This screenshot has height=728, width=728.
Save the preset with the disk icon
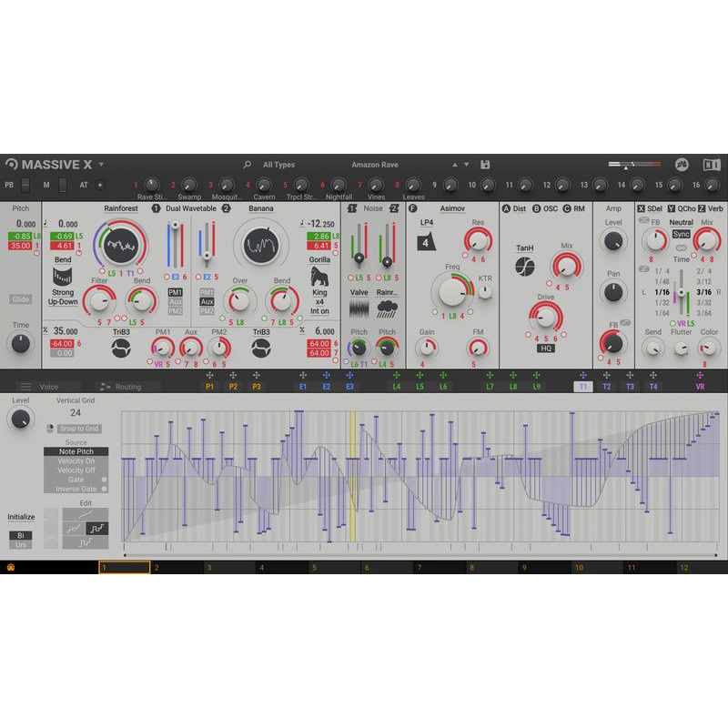[x=485, y=165]
